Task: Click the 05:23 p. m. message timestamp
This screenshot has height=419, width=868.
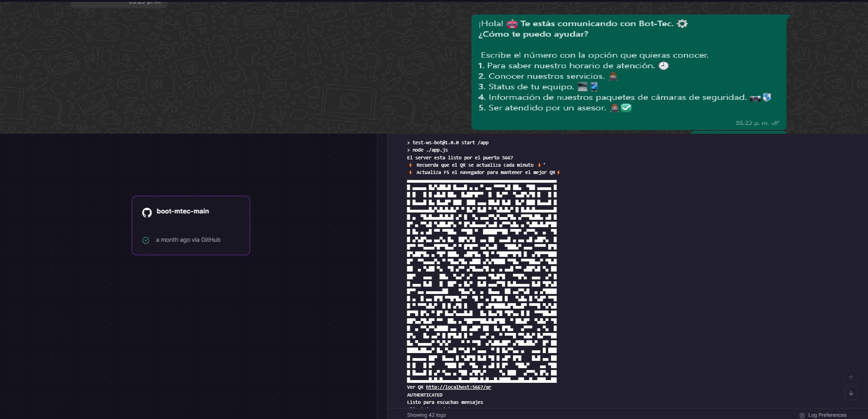Action: pos(752,123)
